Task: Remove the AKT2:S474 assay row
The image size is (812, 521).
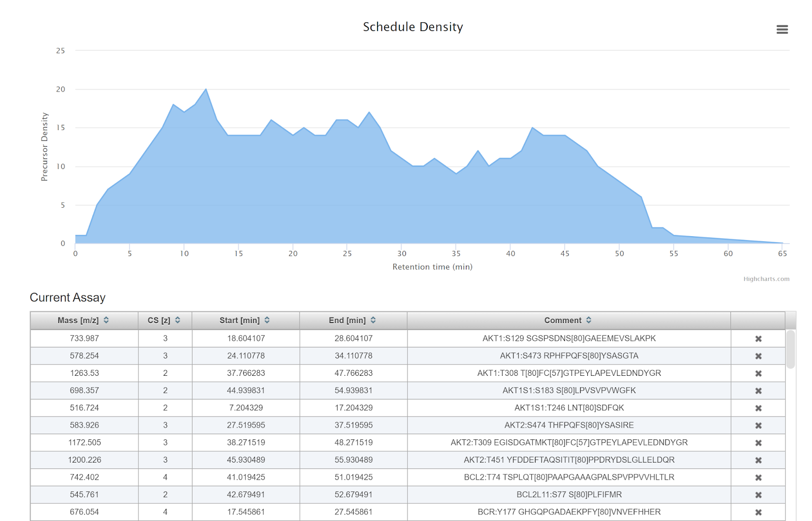Action: [758, 425]
